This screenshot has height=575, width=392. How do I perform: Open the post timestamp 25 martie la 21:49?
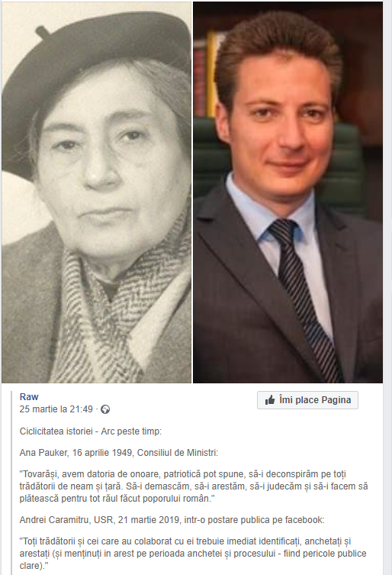[x=56, y=409]
